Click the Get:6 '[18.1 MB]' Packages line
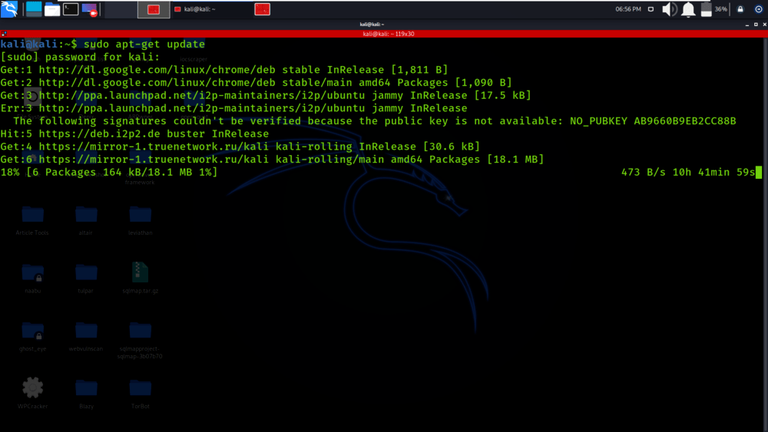 coord(272,159)
